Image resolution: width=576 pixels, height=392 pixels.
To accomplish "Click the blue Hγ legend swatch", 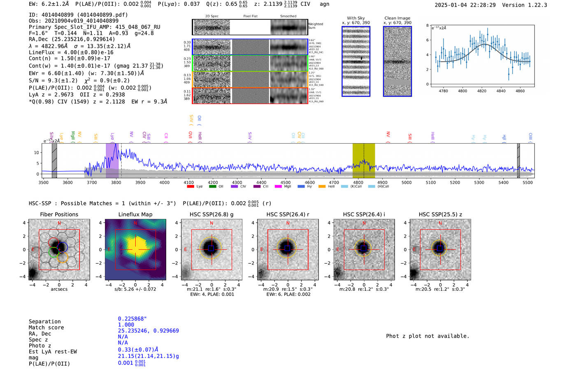I will (x=301, y=186).
